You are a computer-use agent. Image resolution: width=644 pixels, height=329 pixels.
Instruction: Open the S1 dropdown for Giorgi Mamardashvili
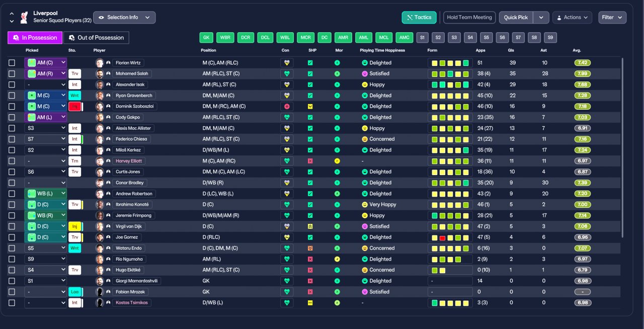(45, 281)
